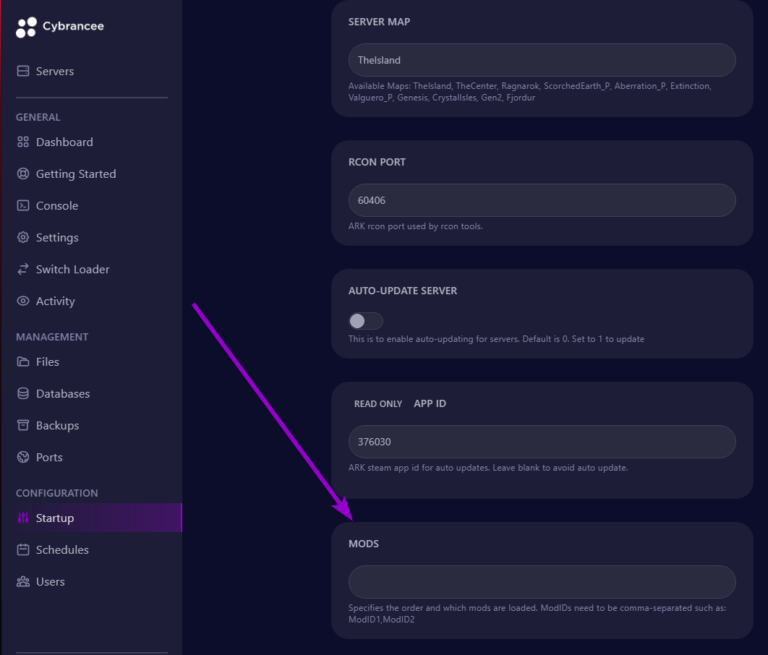This screenshot has height=655, width=768.
Task: Click the Ports globe icon
Action: click(x=23, y=457)
